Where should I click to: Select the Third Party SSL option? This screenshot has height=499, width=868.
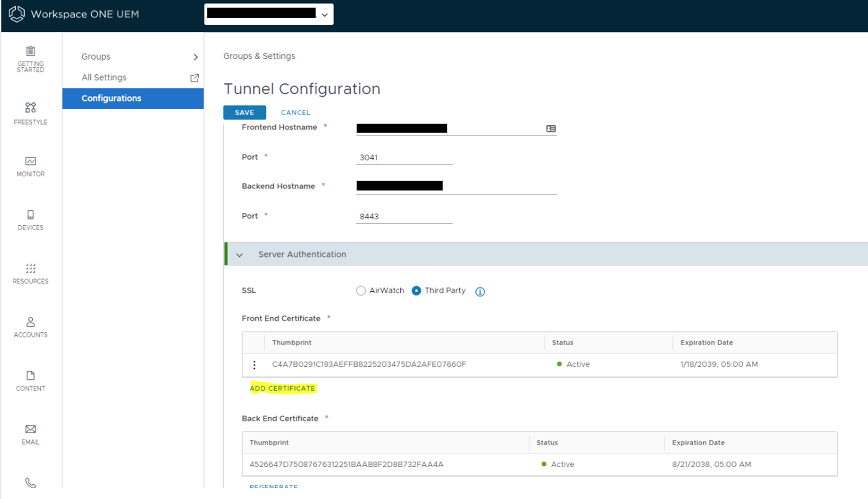pyautogui.click(x=416, y=291)
